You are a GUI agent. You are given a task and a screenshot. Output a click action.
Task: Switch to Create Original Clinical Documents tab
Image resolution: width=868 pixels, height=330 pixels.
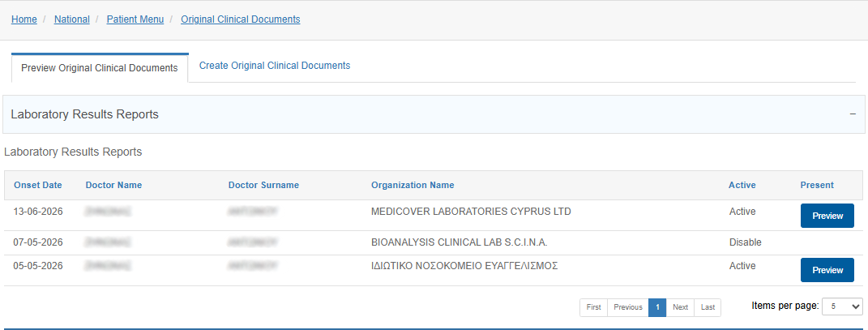(x=275, y=66)
